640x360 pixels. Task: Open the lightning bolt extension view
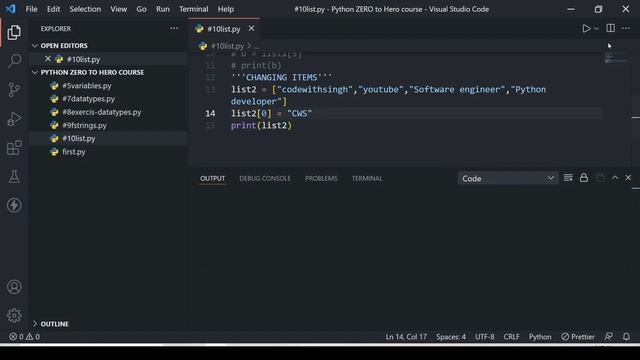[14, 205]
